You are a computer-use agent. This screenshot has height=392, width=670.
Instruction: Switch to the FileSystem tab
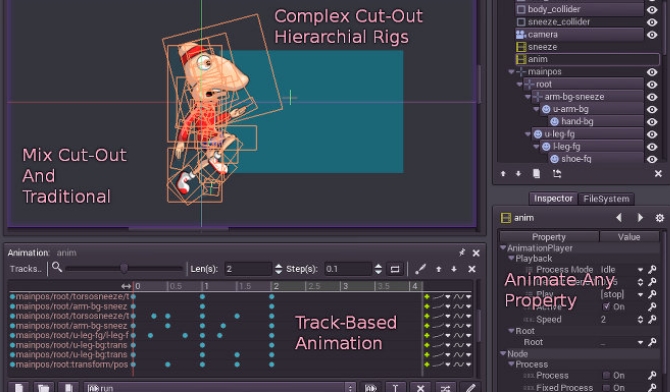(x=606, y=199)
